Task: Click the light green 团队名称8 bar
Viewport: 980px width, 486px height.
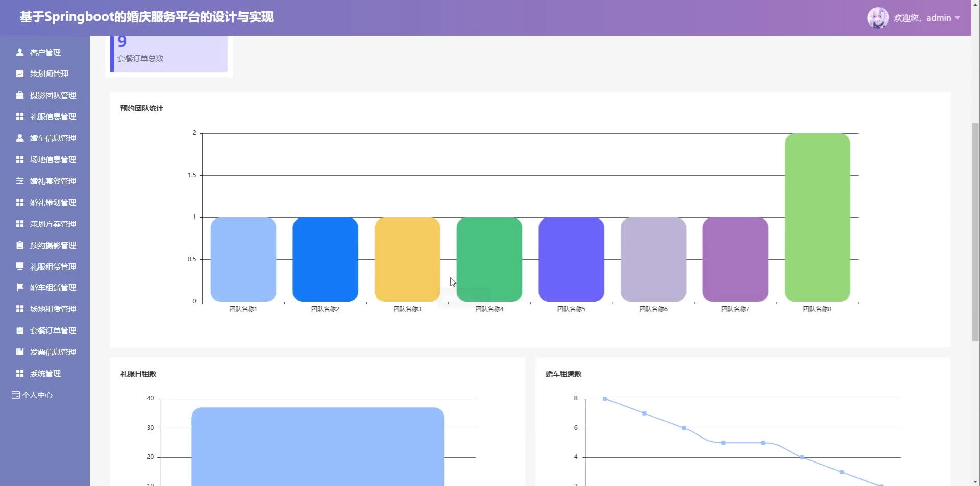Action: (x=817, y=217)
